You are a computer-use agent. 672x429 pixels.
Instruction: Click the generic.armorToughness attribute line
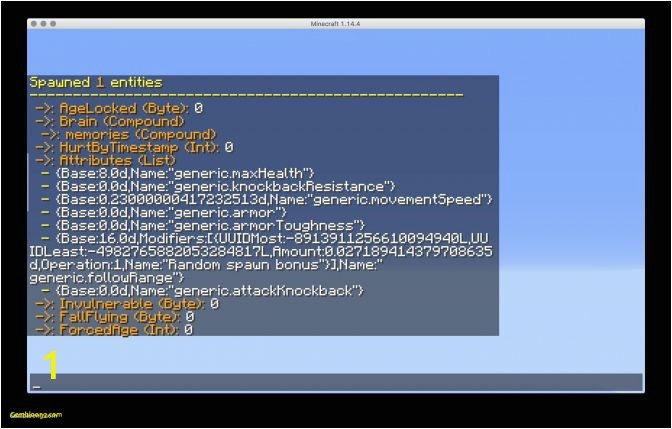point(203,225)
